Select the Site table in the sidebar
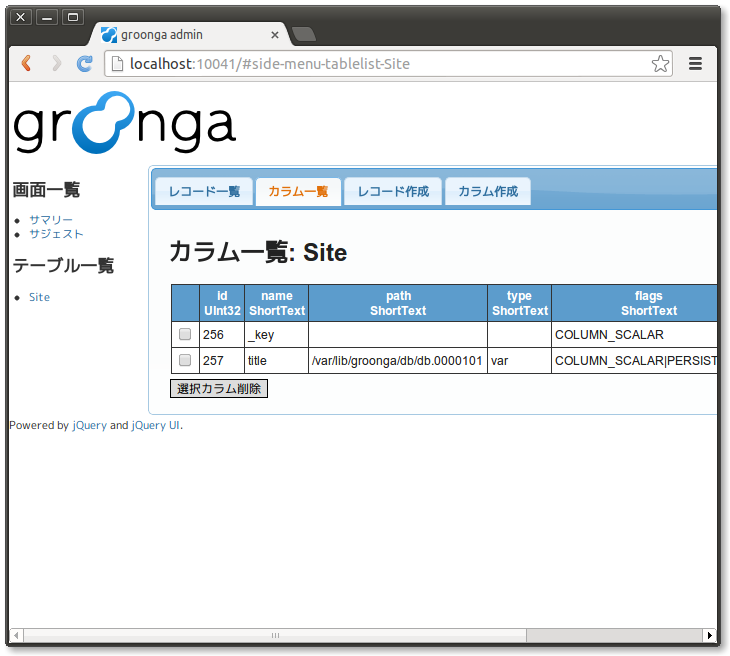 39,298
